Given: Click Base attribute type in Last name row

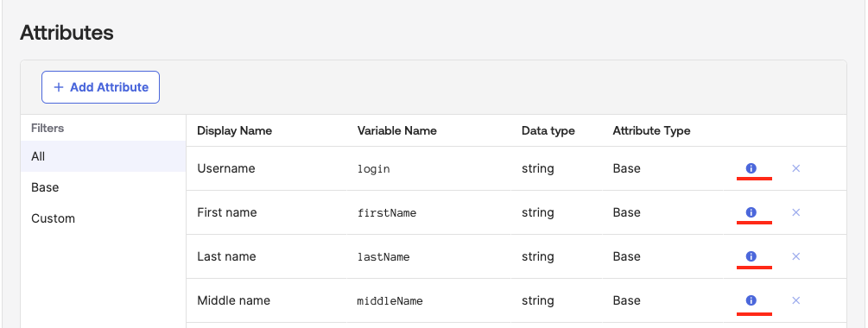Looking at the screenshot, I should click(x=627, y=256).
